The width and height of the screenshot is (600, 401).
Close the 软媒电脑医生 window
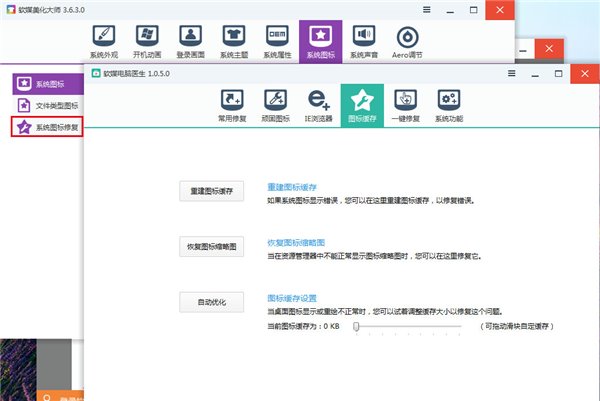[x=585, y=73]
